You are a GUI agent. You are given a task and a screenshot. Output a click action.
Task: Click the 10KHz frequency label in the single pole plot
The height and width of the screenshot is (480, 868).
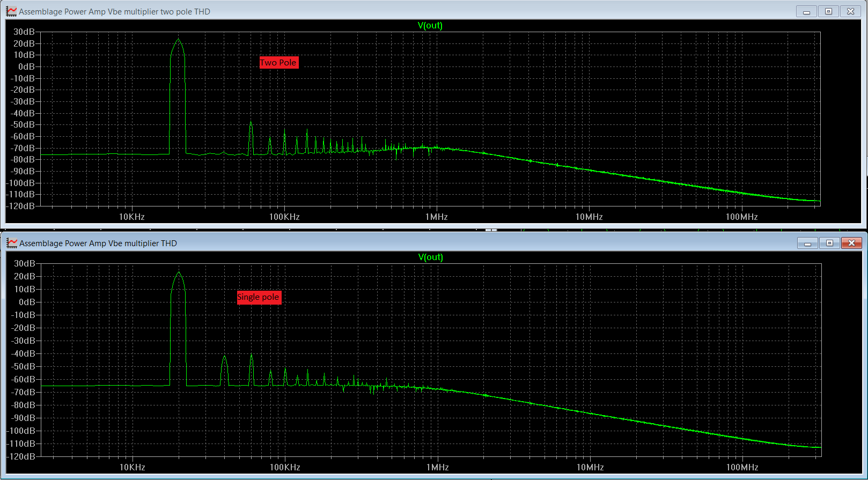(133, 467)
